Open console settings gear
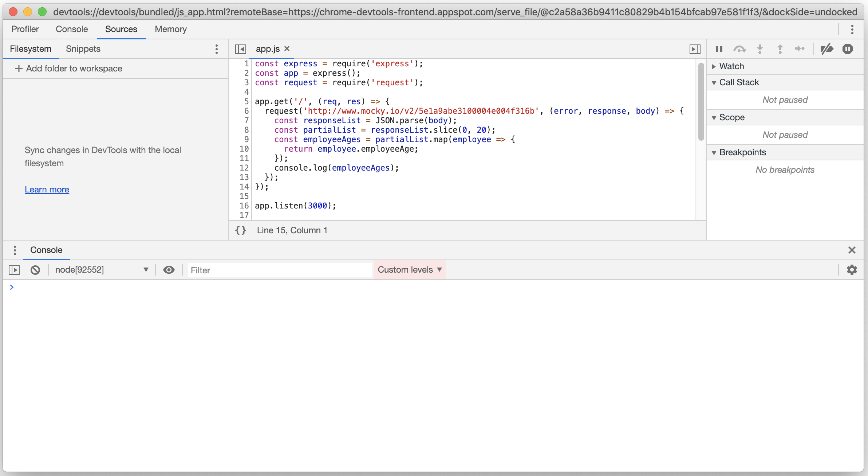The image size is (868, 476). [852, 270]
